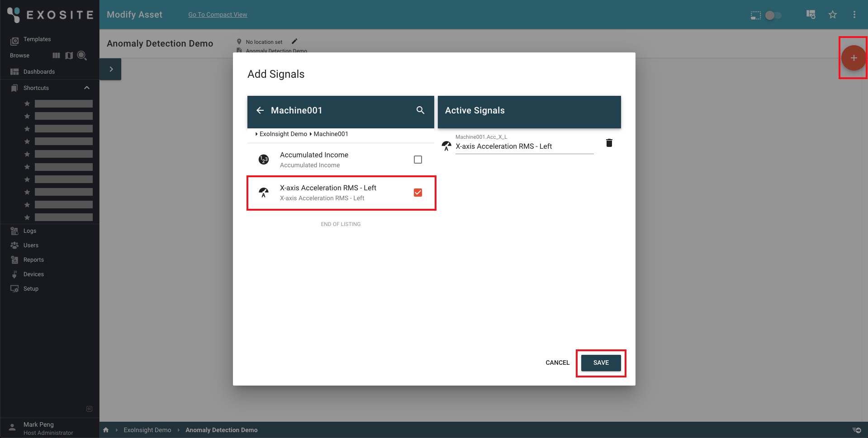Click the Exosite logo
Viewport: 868px width, 438px height.
(50, 15)
